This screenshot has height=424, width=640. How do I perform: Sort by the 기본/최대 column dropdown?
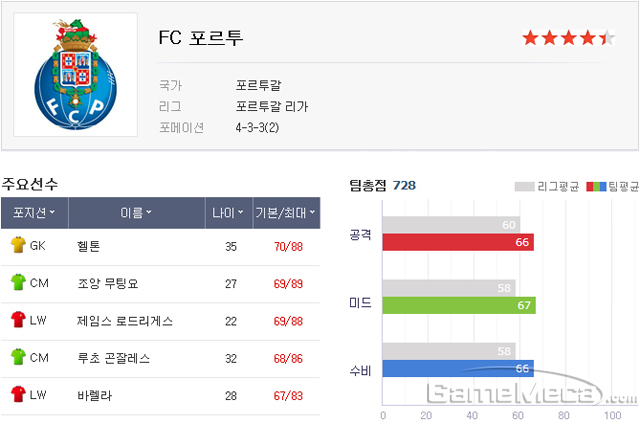pos(286,213)
